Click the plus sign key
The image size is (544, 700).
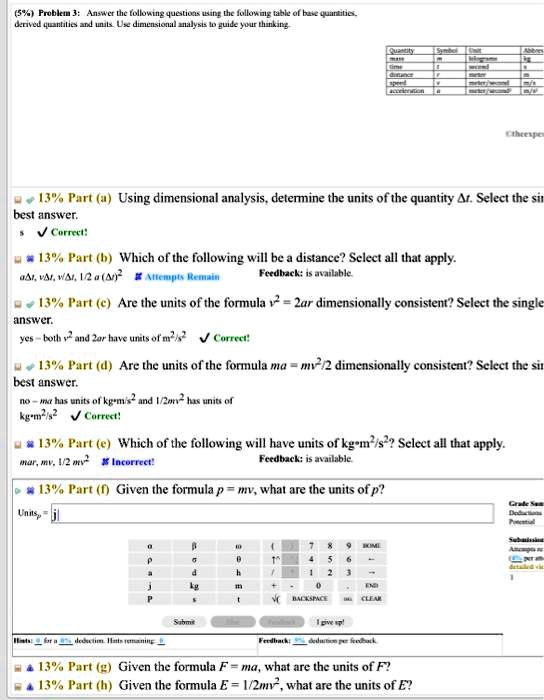coord(274,586)
